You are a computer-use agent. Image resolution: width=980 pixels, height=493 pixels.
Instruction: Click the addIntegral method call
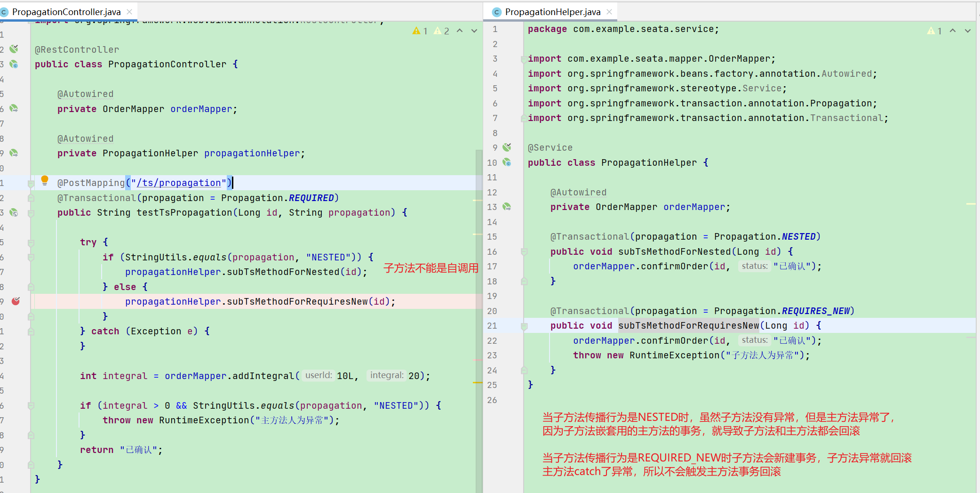(263, 376)
